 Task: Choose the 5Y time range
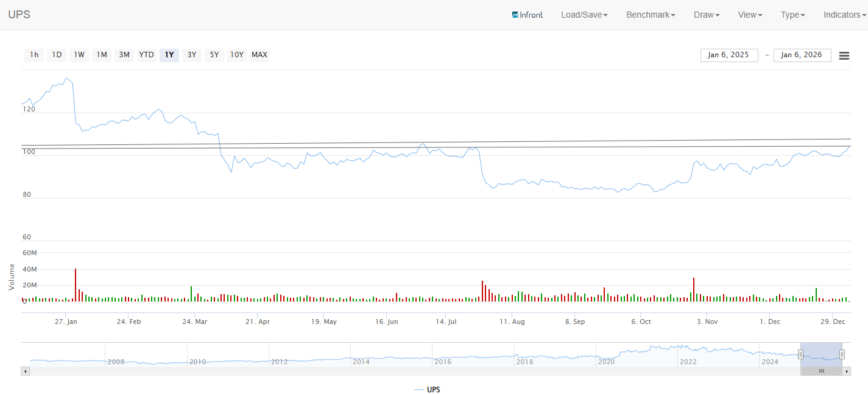[214, 55]
